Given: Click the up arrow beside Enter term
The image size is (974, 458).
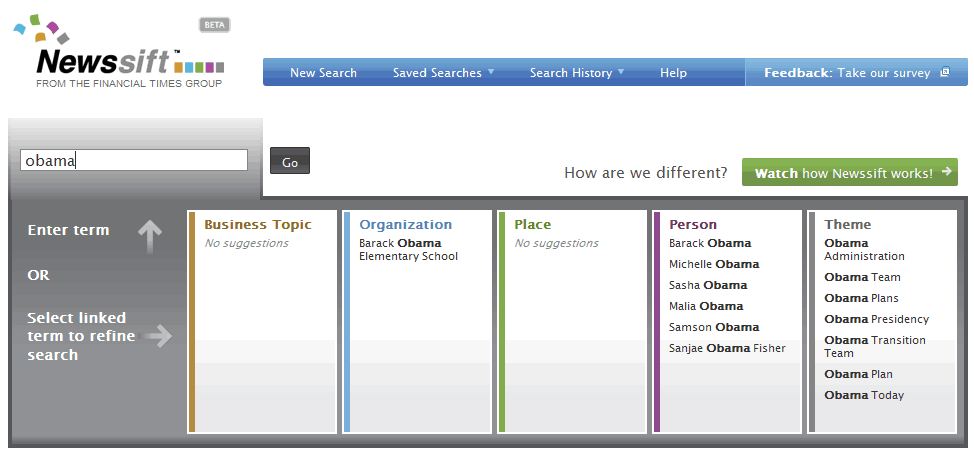Looking at the screenshot, I should click(149, 236).
